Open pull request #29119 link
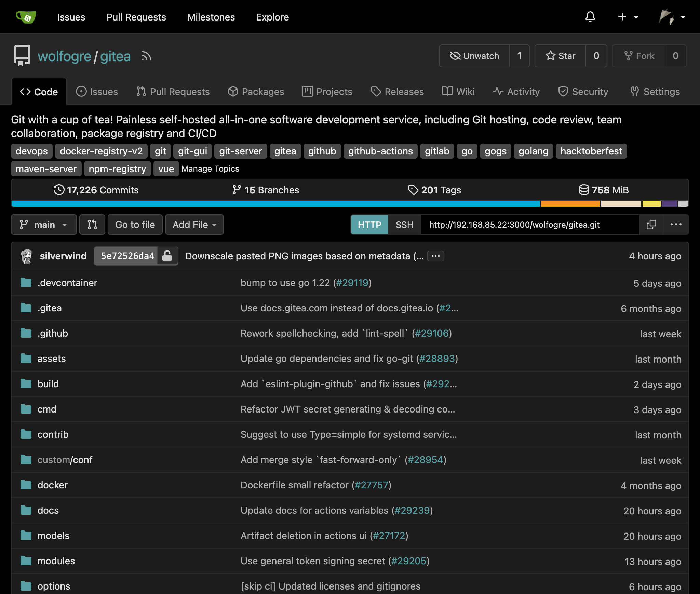Viewport: 700px width, 594px height. [352, 283]
